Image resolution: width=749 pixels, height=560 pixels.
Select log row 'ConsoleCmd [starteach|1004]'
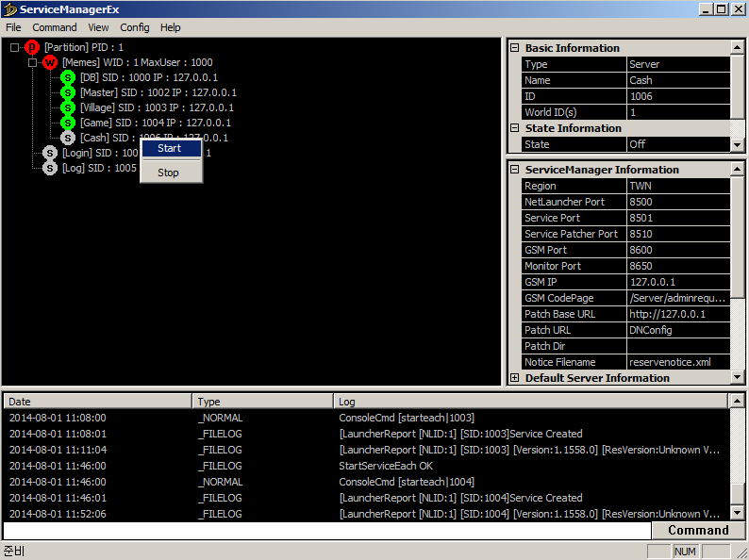pos(367,482)
